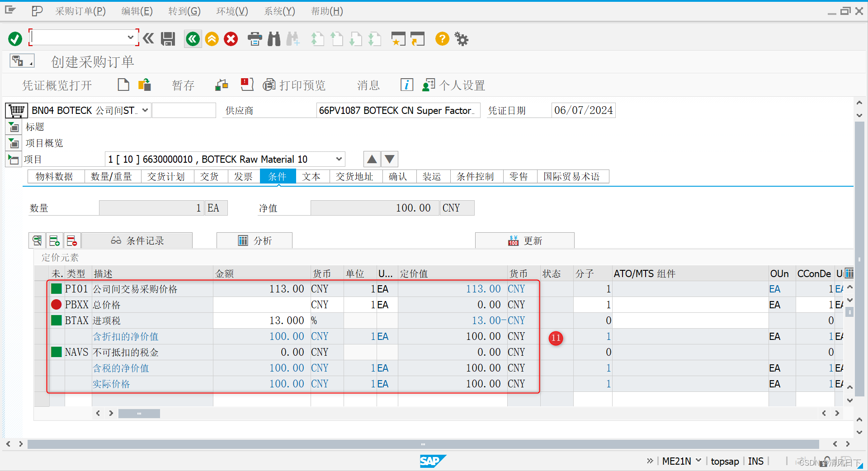The height and width of the screenshot is (471, 868).
Task: Open the 环境(V) menu
Action: click(x=232, y=11)
